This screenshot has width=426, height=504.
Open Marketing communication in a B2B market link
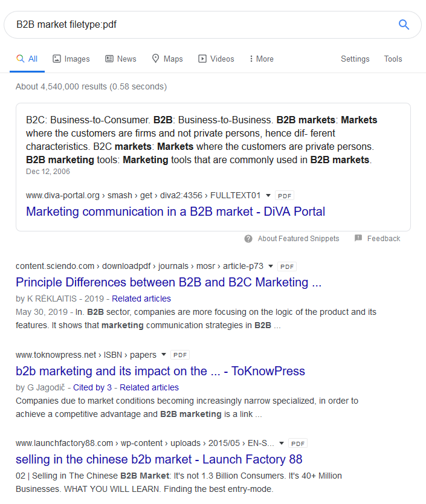pyautogui.click(x=176, y=212)
